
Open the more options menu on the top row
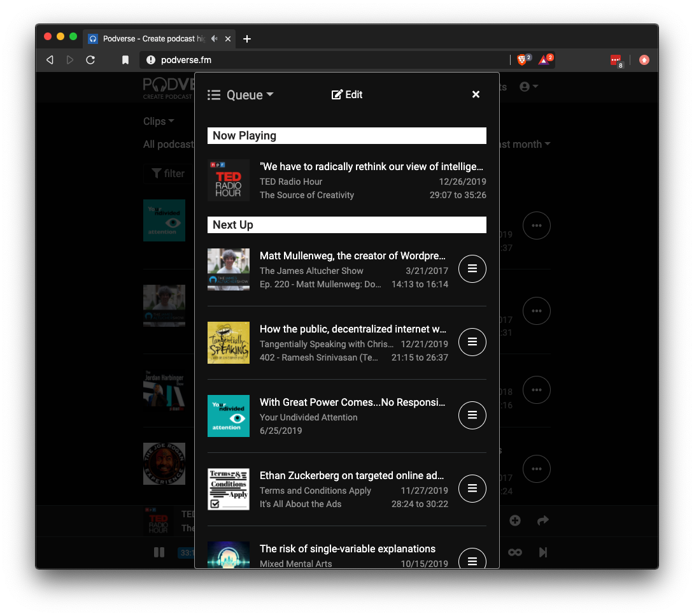(537, 226)
